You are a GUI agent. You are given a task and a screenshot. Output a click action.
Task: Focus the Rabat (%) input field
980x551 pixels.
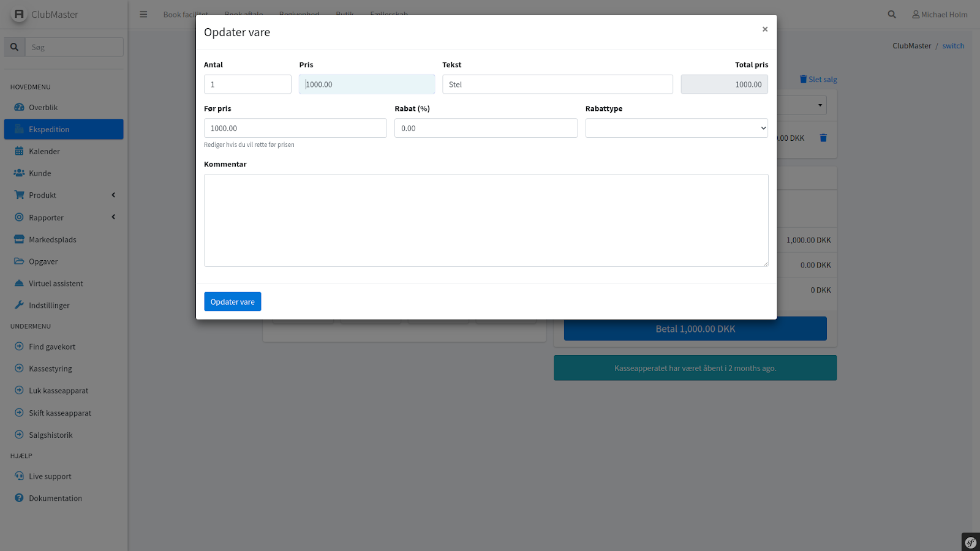[x=486, y=128]
